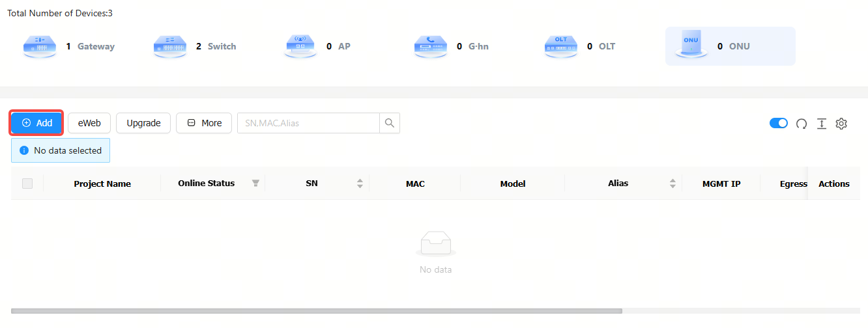
Task: Click the Online Status column header text
Action: (206, 184)
